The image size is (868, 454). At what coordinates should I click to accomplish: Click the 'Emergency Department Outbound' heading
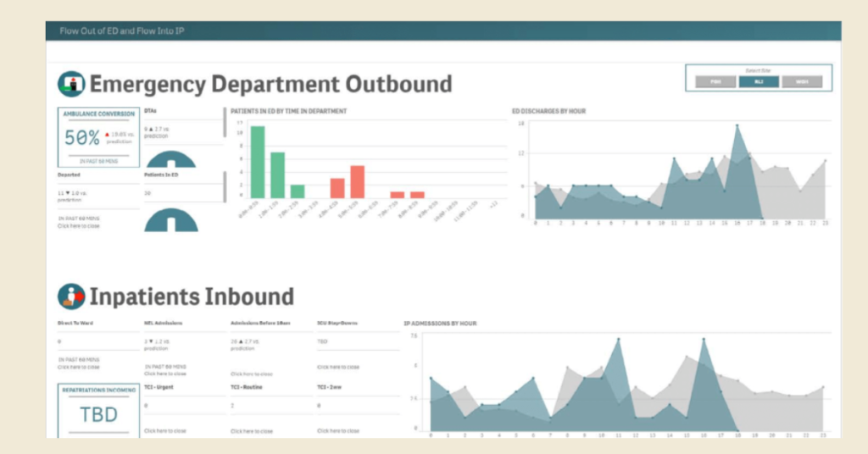270,84
